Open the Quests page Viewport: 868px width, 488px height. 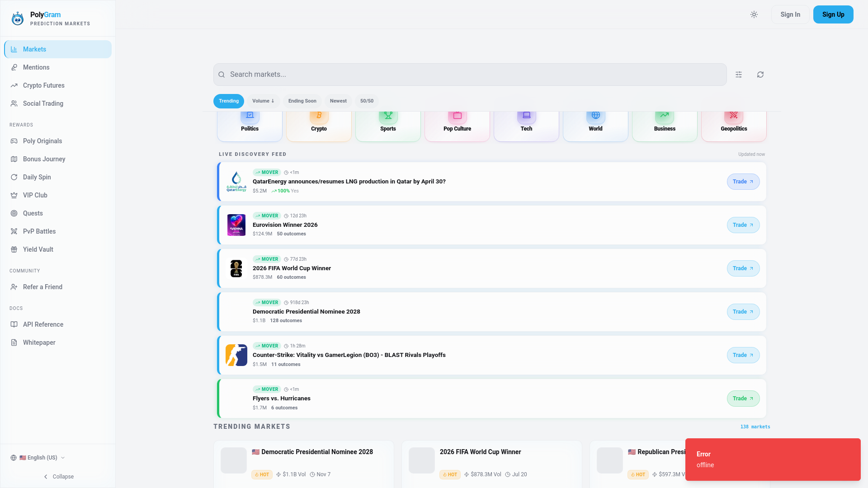pyautogui.click(x=58, y=213)
